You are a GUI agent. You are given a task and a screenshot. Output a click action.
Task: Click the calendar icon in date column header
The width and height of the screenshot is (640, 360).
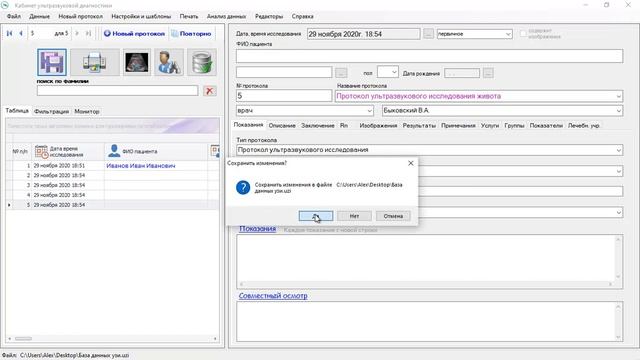pyautogui.click(x=41, y=151)
